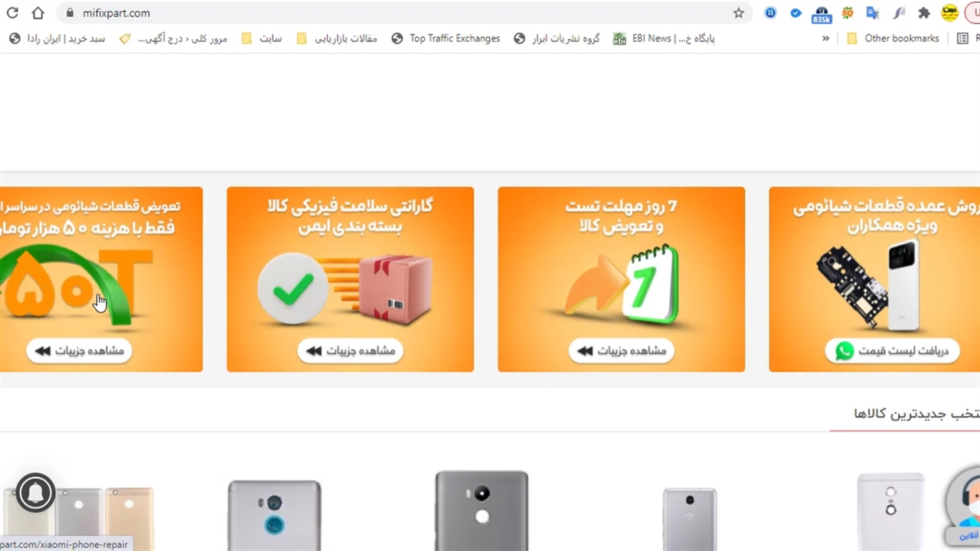Screen dimensions: 980x551
Task: Open Top Traffic Exchanges bookmark
Action: pos(446,38)
